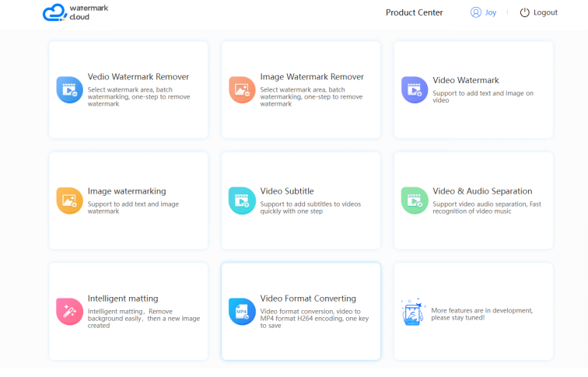
Task: Open the Image watermarking title
Action: click(127, 191)
